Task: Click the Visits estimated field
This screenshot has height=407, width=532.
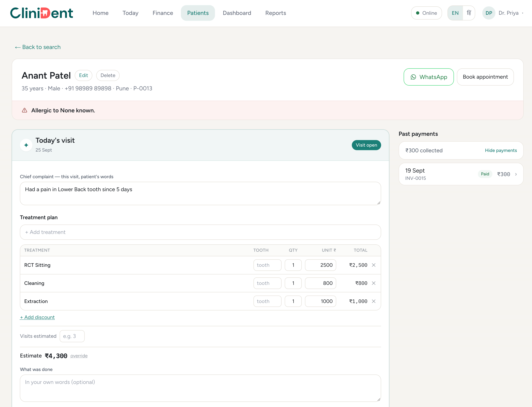Action: [x=72, y=336]
